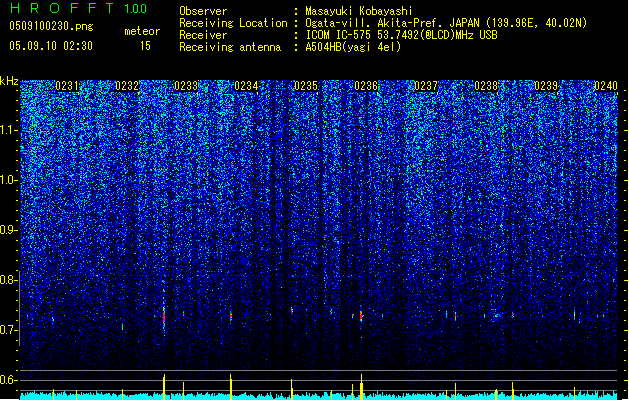
Task: Click the 0234 time marker
Action: pos(246,86)
